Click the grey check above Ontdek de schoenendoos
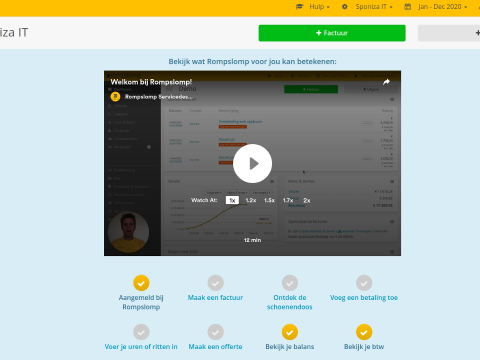 (x=290, y=283)
